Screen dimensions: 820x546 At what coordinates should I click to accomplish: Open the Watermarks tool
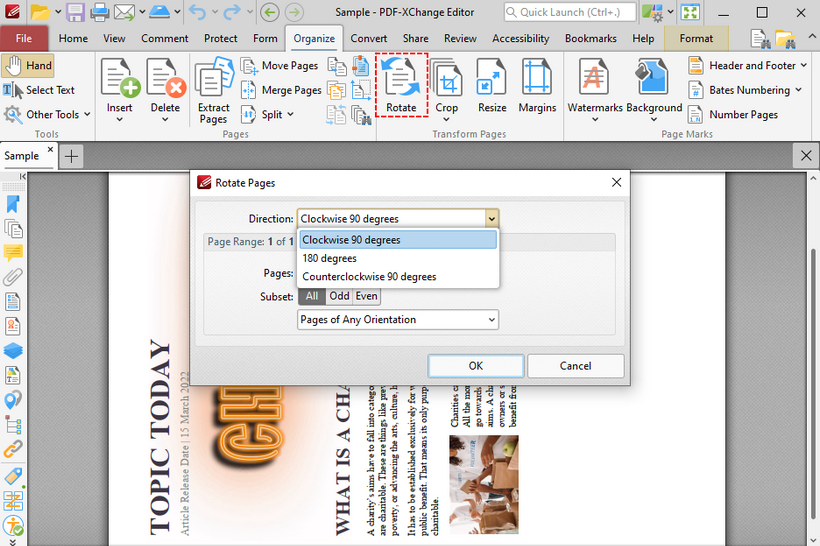coord(595,89)
